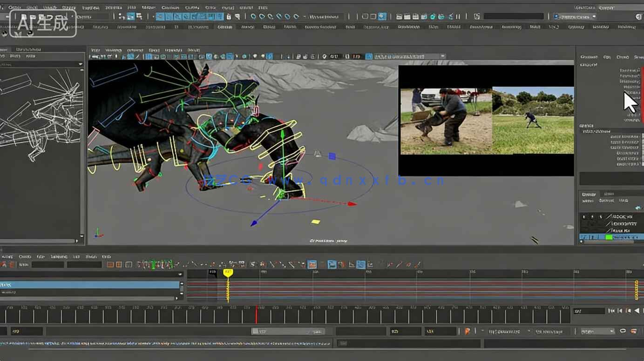Click the blue cube manipulator handle on the rotation ring

tap(332, 156)
